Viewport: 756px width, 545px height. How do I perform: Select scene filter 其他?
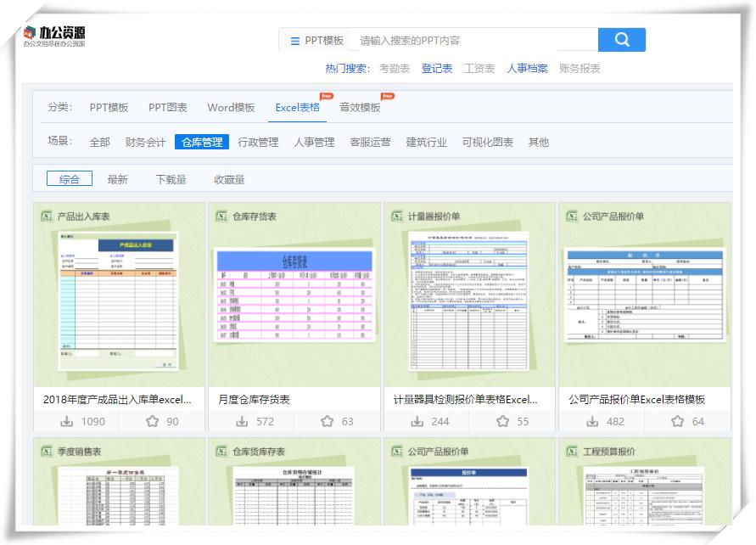539,143
